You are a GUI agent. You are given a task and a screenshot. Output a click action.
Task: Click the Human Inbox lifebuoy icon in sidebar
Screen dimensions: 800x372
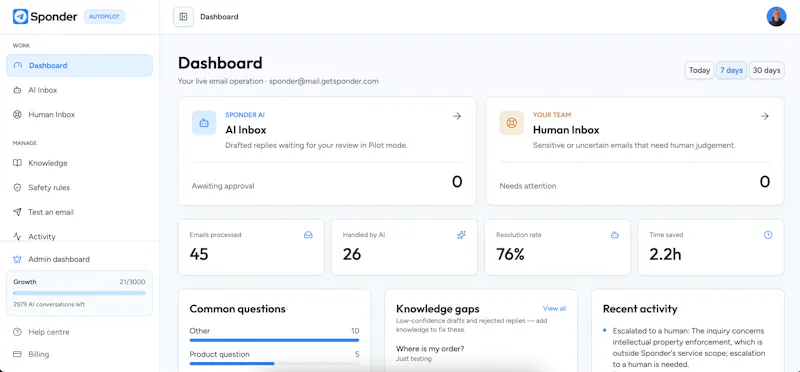pyautogui.click(x=18, y=115)
